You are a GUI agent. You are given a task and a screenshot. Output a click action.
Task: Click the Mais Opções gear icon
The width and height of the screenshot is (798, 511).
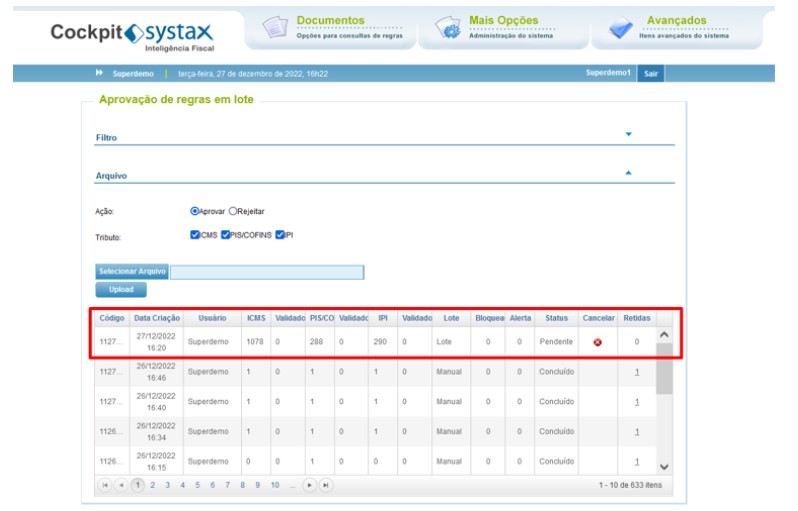pyautogui.click(x=448, y=27)
